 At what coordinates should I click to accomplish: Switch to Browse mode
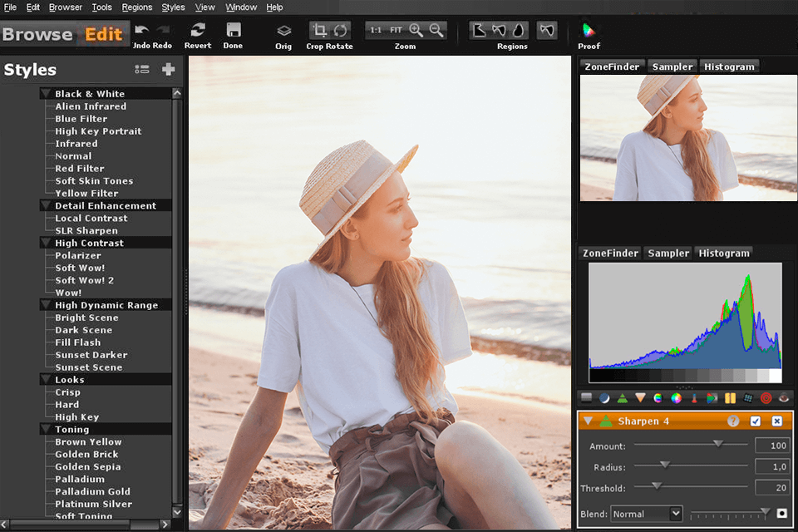pyautogui.click(x=37, y=34)
